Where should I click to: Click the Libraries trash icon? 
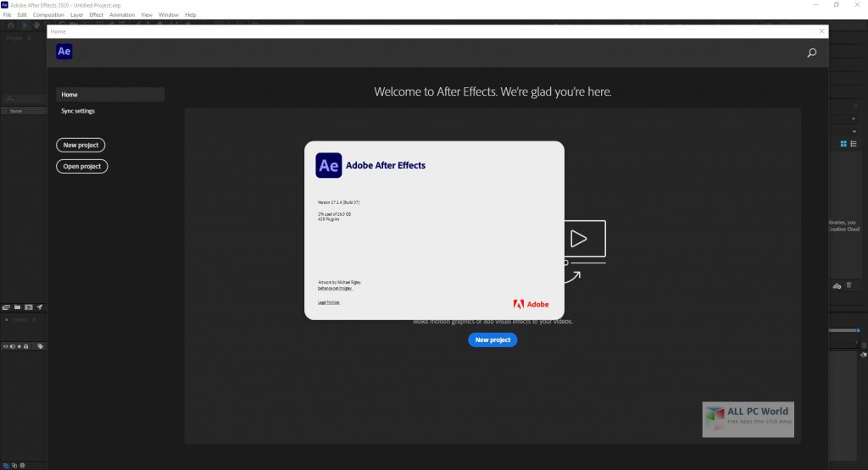[849, 285]
